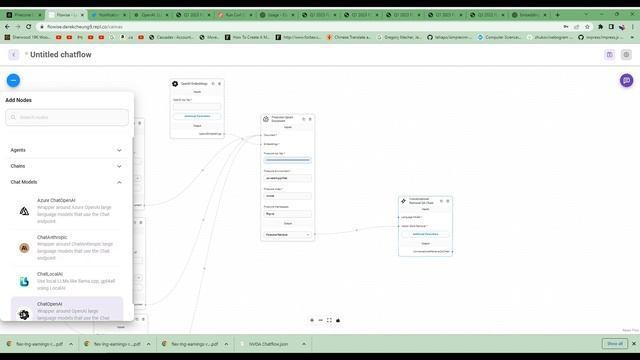Save the chatflow using the save icon
This screenshot has height=360, width=640.
609,54
